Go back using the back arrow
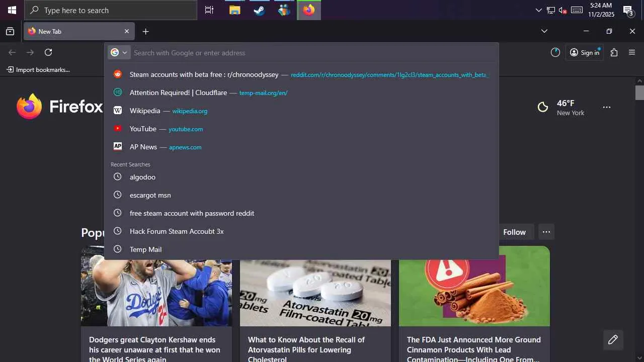Viewport: 644px width, 362px height. pos(12,52)
